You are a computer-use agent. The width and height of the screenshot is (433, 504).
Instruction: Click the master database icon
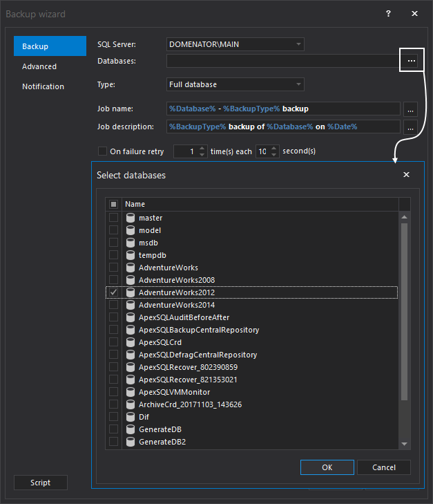(131, 218)
